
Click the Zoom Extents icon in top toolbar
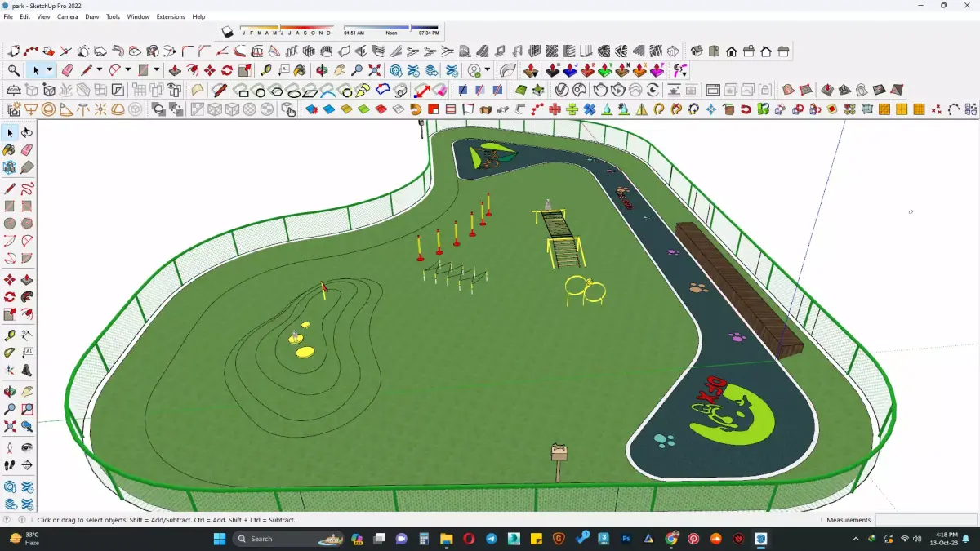coord(375,71)
